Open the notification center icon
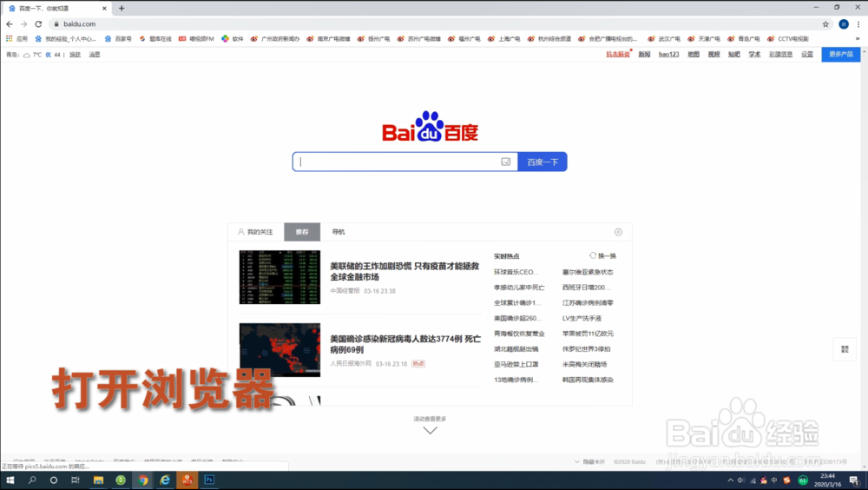This screenshot has height=490, width=868. [x=855, y=480]
